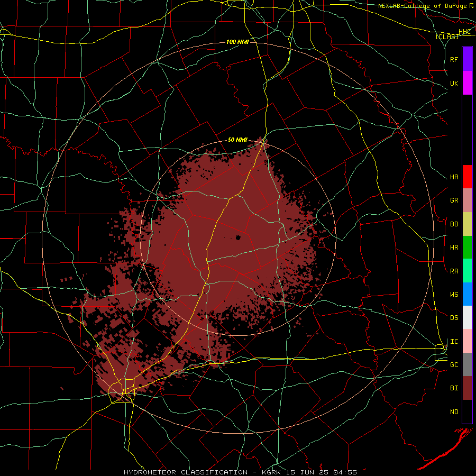This screenshot has height=476, width=476.
Task: Click the HR green legend swatch
Action: [x=467, y=247]
